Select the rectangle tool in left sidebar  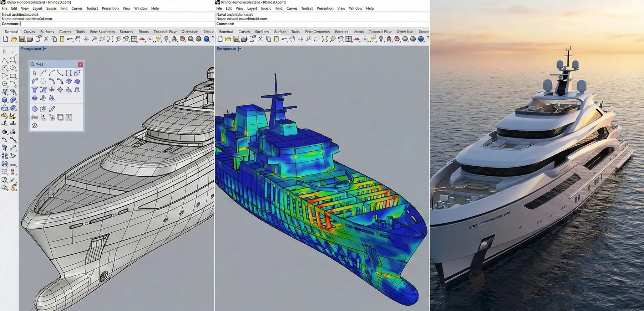tap(13, 76)
